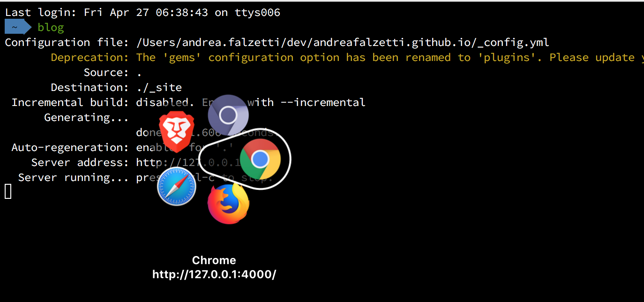Image resolution: width=644 pixels, height=302 pixels.
Task: Click the _config.yml configuration file path
Action: pyautogui.click(x=343, y=43)
